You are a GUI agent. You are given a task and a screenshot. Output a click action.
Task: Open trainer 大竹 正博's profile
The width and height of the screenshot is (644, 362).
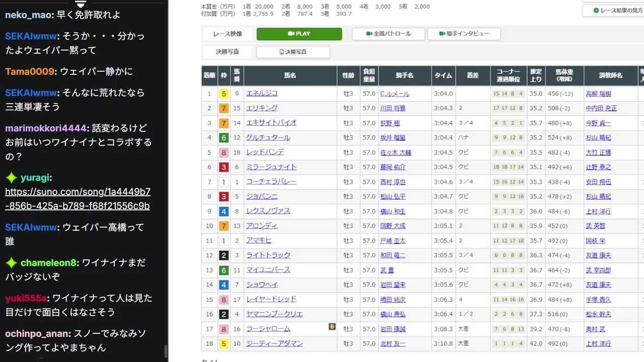pyautogui.click(x=599, y=152)
